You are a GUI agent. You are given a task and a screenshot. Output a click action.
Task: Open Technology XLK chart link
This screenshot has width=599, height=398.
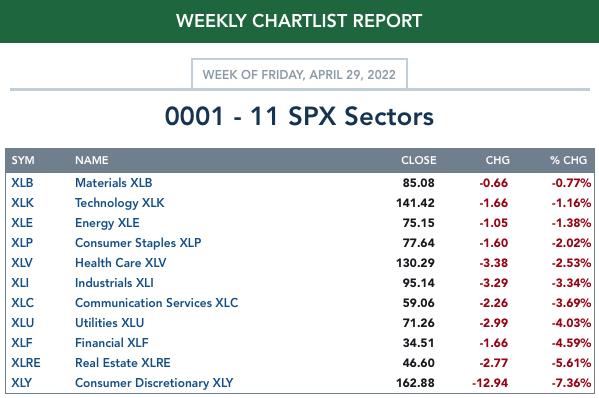coord(120,203)
